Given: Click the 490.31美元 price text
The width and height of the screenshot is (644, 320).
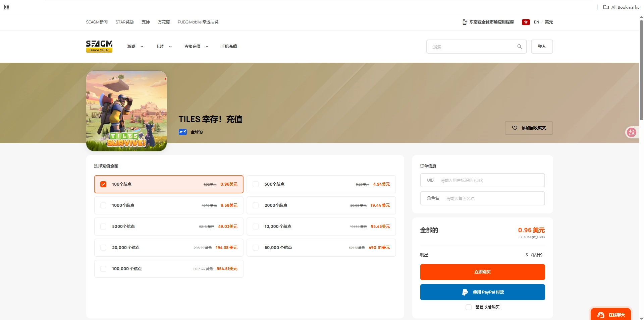Looking at the screenshot, I should 379,248.
